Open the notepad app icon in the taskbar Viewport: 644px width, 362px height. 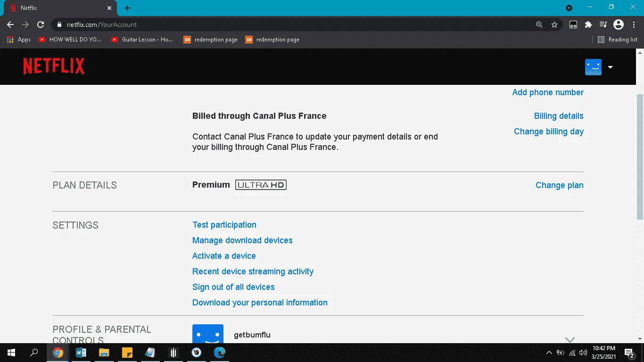point(150,353)
